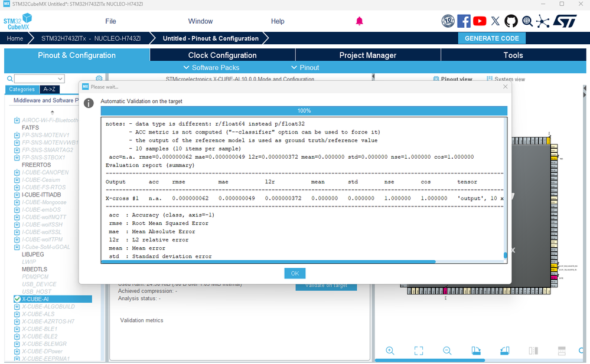Click the download icon beside FP-SNS-MOTENV1
Image resolution: width=590 pixels, height=364 pixels.
pos(17,135)
